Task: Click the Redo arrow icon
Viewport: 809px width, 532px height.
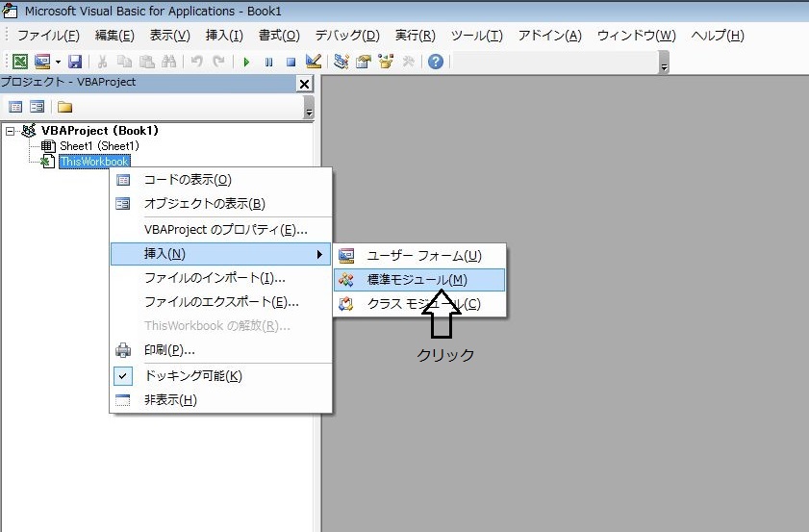Action: pyautogui.click(x=218, y=62)
